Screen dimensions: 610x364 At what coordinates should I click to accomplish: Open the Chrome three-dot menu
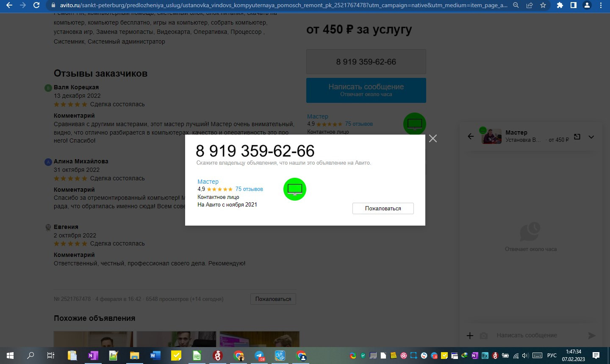click(x=601, y=6)
